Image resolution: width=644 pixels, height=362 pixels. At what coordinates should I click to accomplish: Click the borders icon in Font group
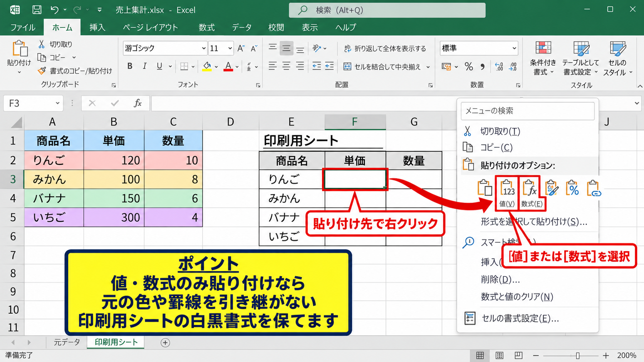(x=184, y=67)
